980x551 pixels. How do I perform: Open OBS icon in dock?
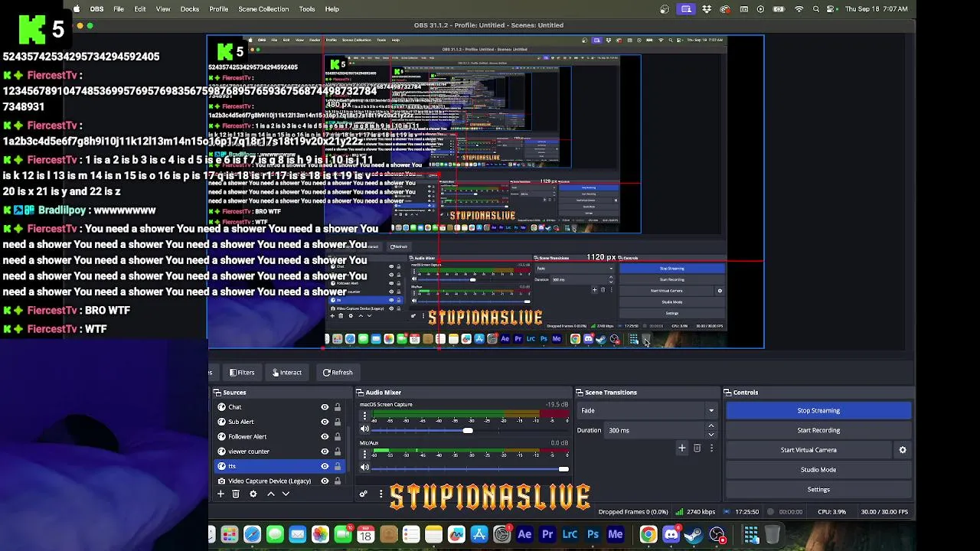click(x=717, y=535)
